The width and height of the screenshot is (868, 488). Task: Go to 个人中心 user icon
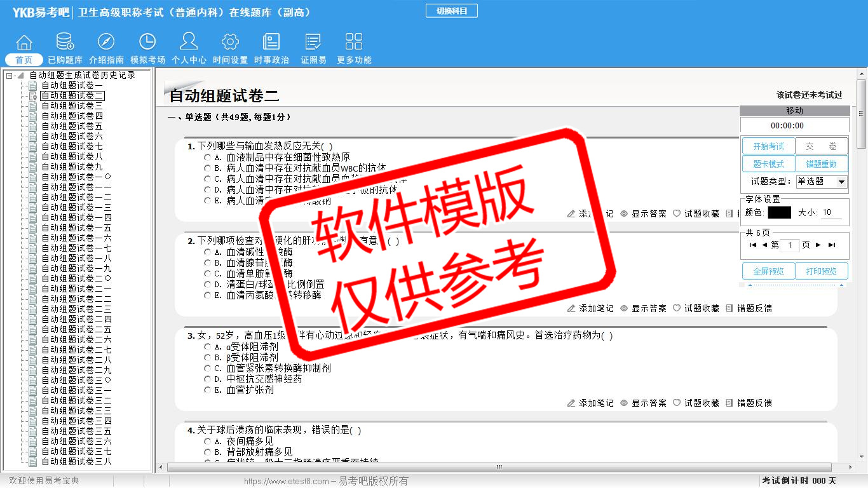189,43
